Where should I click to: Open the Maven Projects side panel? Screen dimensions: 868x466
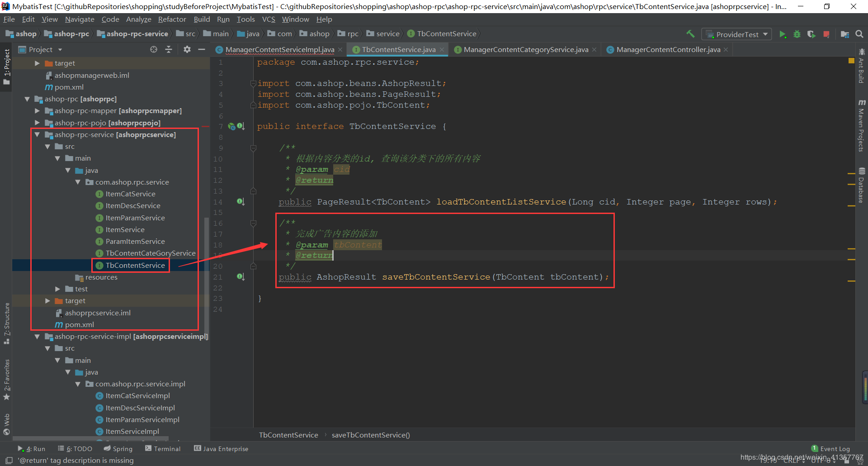pyautogui.click(x=861, y=125)
